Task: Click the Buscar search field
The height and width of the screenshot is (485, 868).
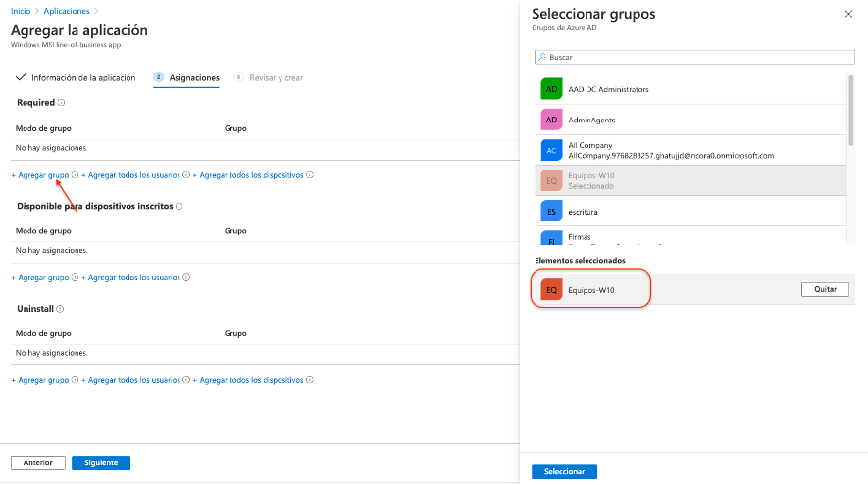Action: click(x=694, y=57)
